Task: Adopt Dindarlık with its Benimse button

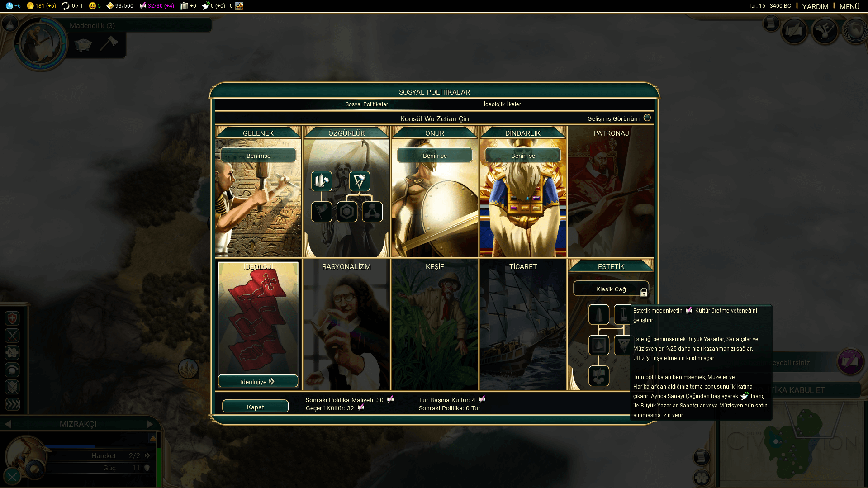Action: pyautogui.click(x=523, y=156)
